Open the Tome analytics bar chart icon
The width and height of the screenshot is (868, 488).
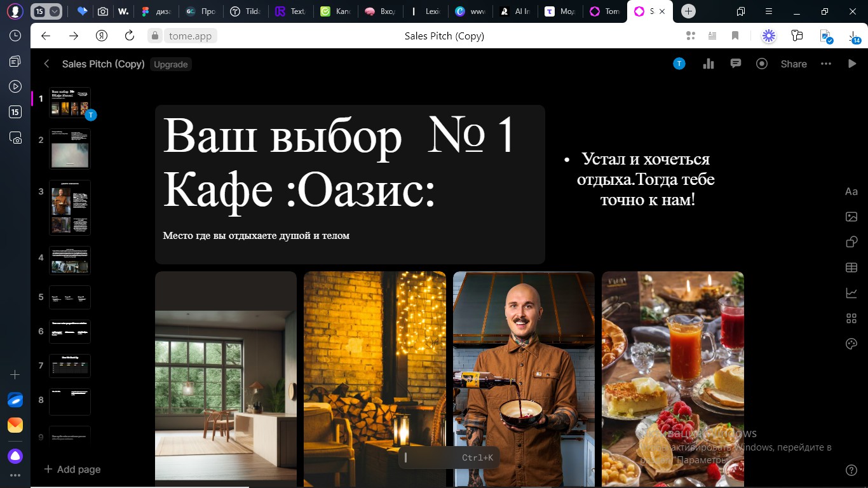[x=709, y=64]
